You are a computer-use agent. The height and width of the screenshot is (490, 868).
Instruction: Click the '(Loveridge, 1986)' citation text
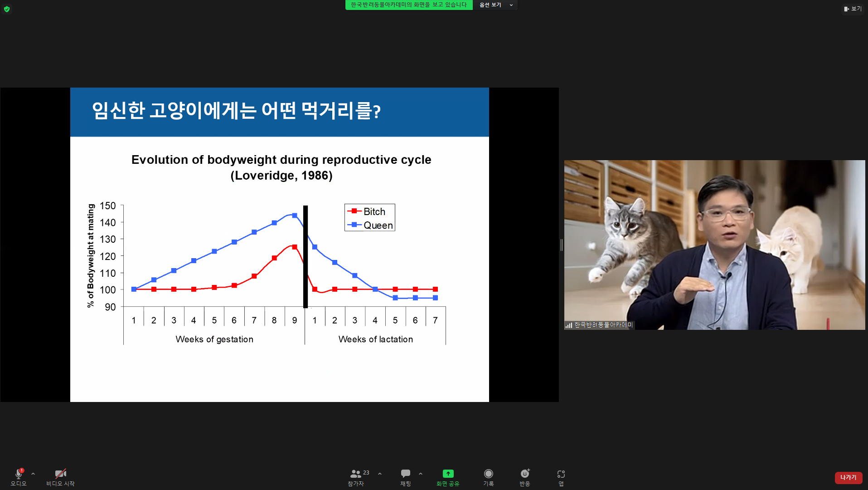(x=281, y=176)
